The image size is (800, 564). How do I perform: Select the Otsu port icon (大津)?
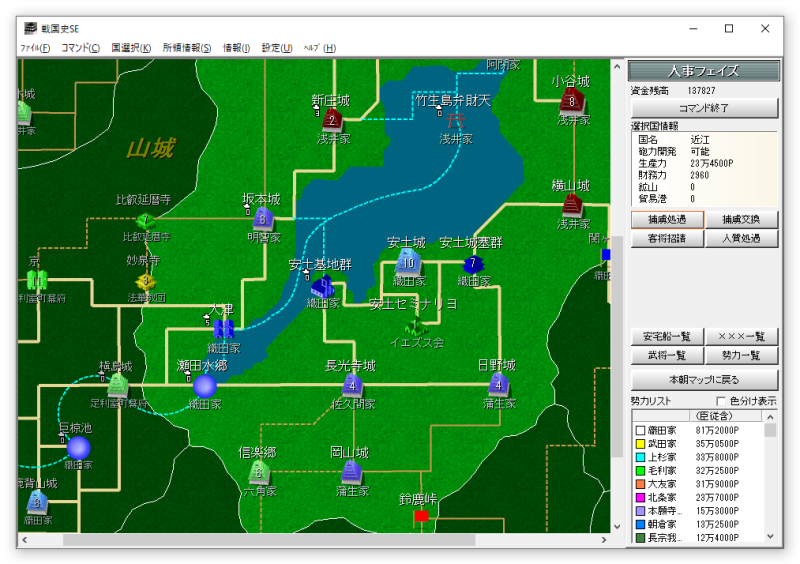coord(223,329)
